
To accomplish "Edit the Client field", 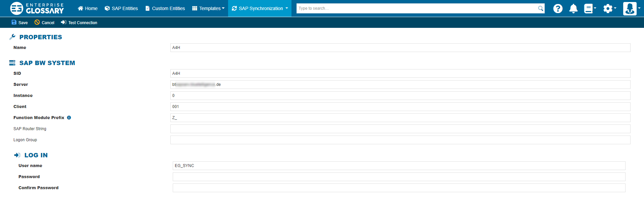I will 400,107.
